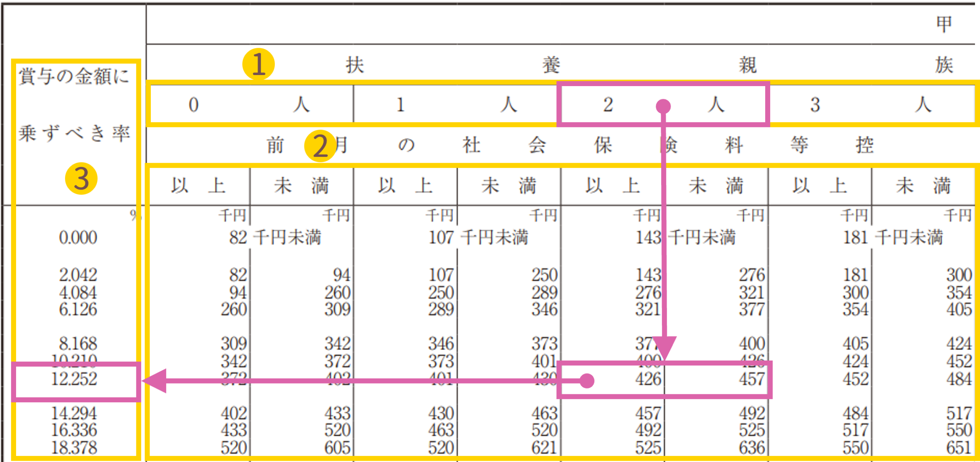Viewport: 980px width, 462px height.
Task: Click 以上 under the 0 人 column
Action: pos(198,186)
